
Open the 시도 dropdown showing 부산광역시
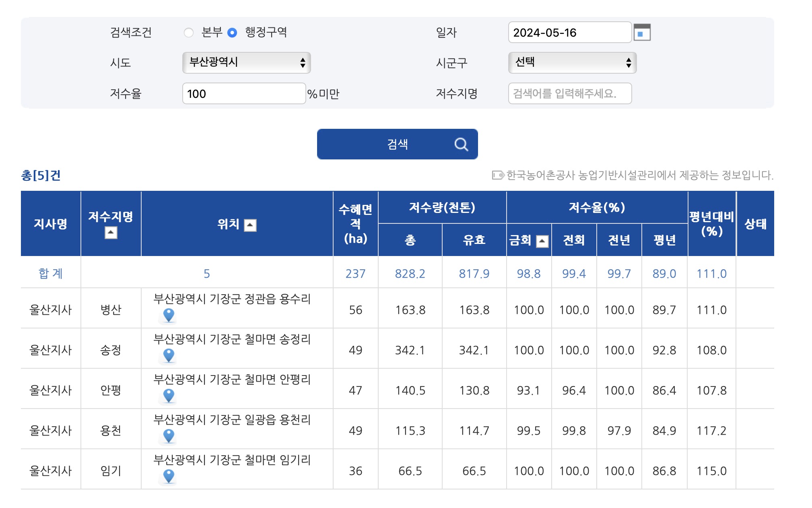pos(246,63)
